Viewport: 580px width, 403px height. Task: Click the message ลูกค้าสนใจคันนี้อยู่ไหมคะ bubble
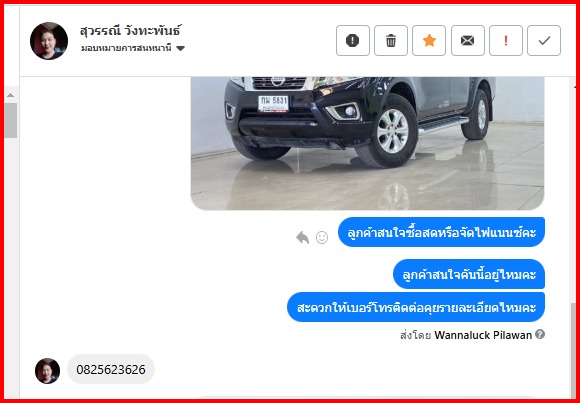pos(469,275)
